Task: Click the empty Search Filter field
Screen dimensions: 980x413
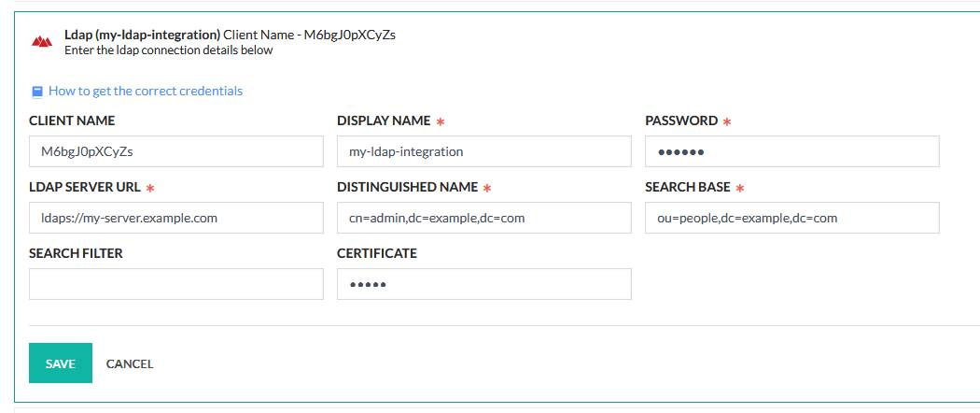Action: 176,284
